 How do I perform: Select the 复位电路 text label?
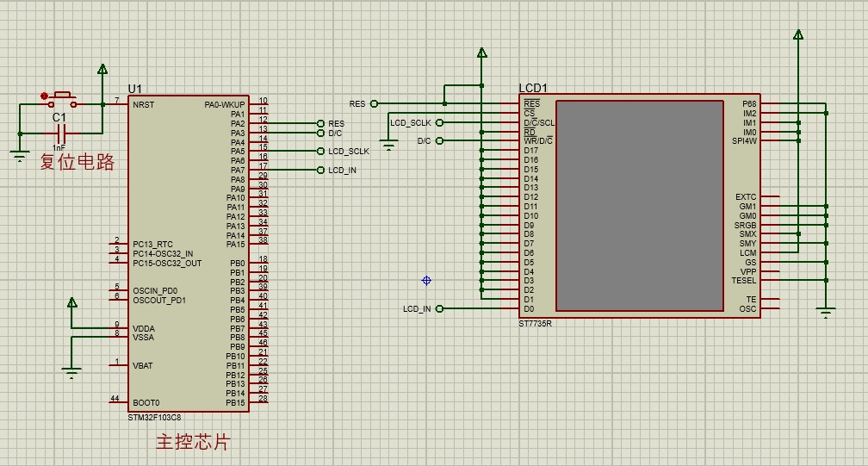[77, 161]
